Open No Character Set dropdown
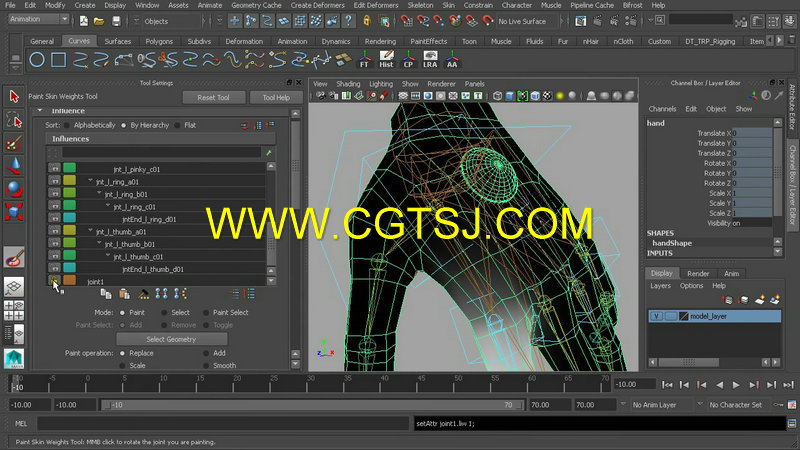 [700, 404]
